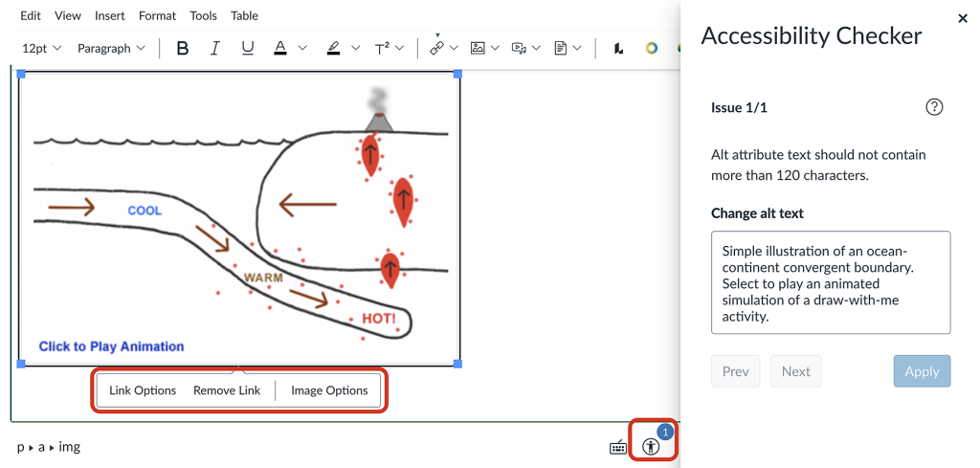This screenshot has width=980, height=468.
Task: Click the help question mark icon
Action: pyautogui.click(x=934, y=107)
